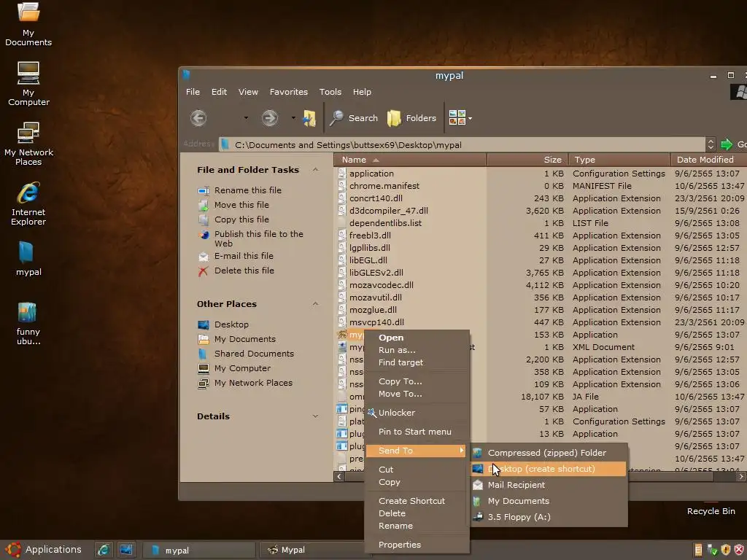This screenshot has height=560, width=747.
Task: Open Forward history dropdown arrow
Action: coord(293,117)
